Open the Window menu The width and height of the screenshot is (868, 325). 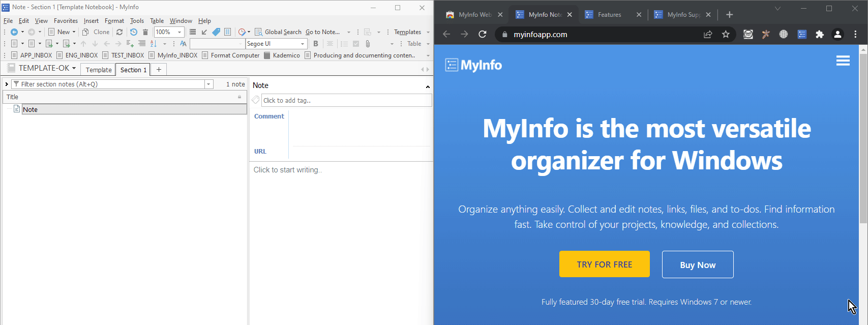181,21
